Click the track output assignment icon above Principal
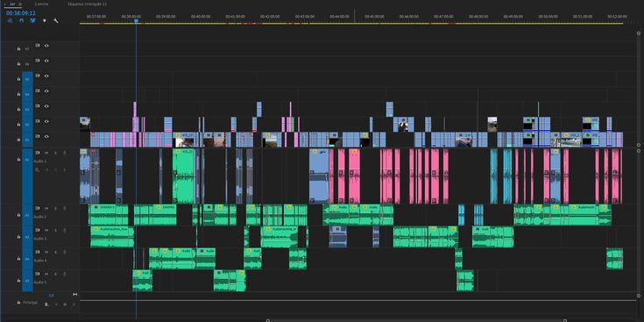 click(x=74, y=294)
